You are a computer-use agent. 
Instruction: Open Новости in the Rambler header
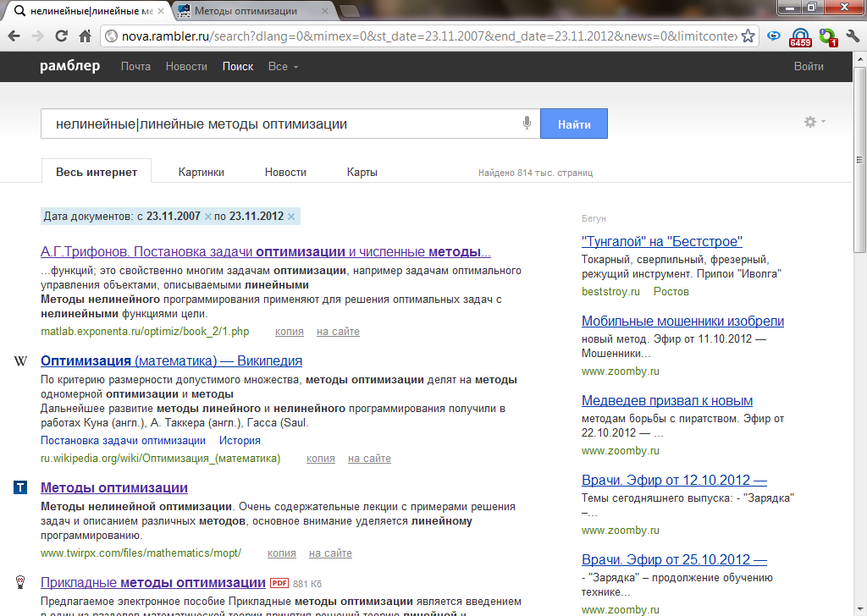pos(186,66)
